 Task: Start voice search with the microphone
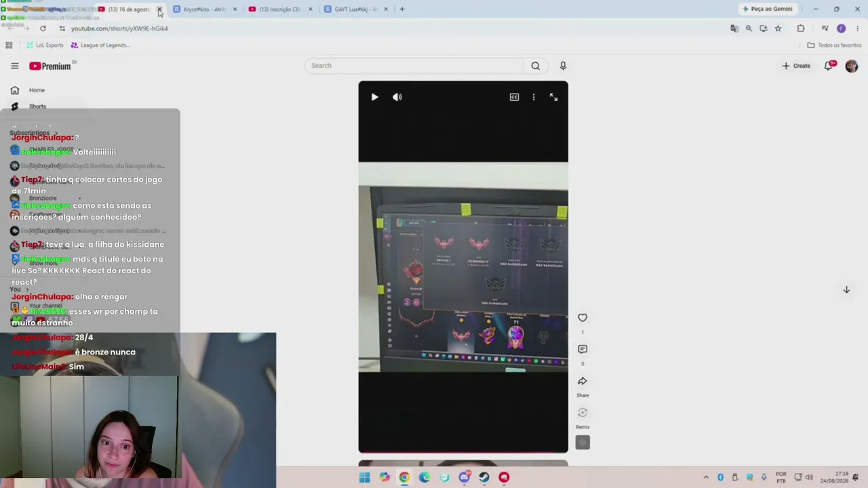(x=563, y=66)
